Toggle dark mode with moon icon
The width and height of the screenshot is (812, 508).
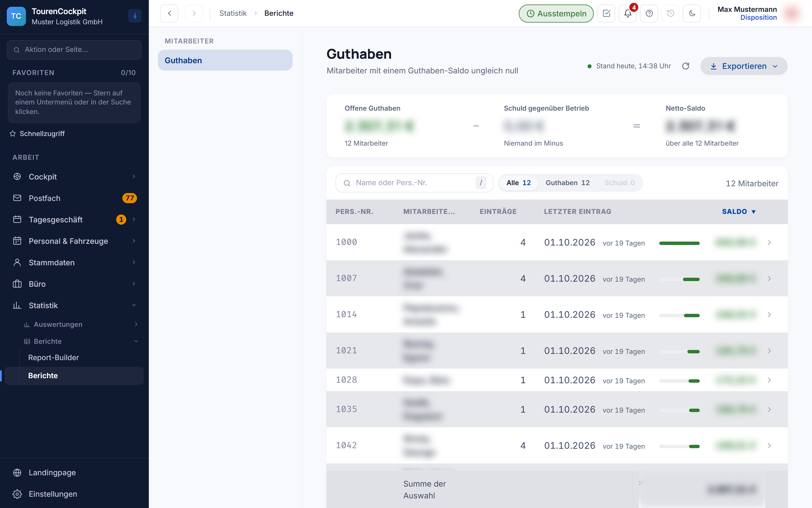tap(692, 14)
